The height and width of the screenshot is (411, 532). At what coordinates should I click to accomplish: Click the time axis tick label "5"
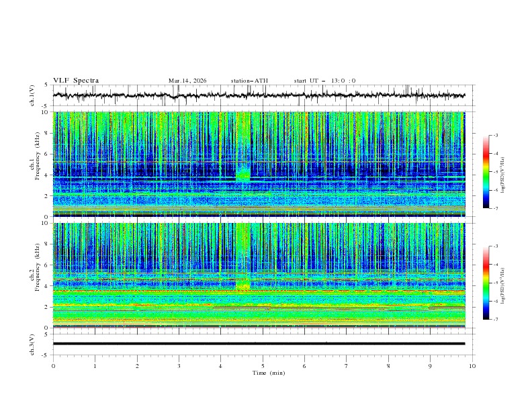pyautogui.click(x=263, y=366)
